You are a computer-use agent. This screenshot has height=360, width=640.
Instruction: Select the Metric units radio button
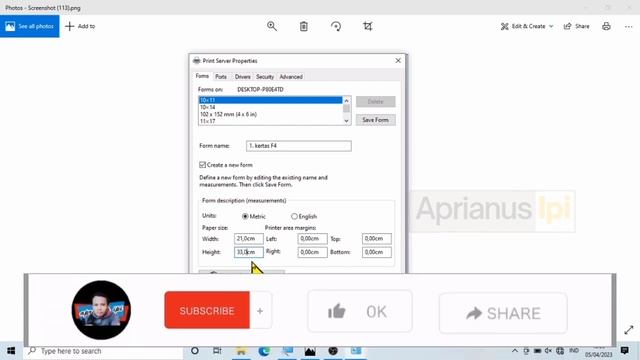(245, 216)
